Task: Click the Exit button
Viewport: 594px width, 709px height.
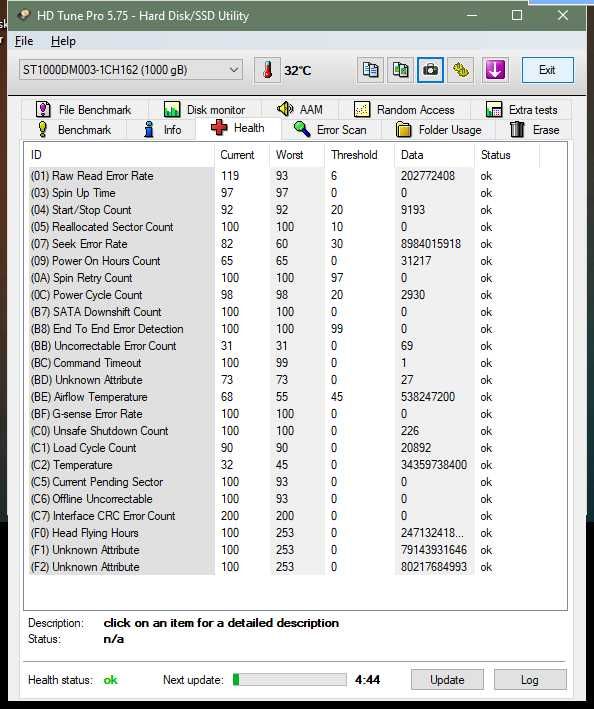Action: pos(547,70)
